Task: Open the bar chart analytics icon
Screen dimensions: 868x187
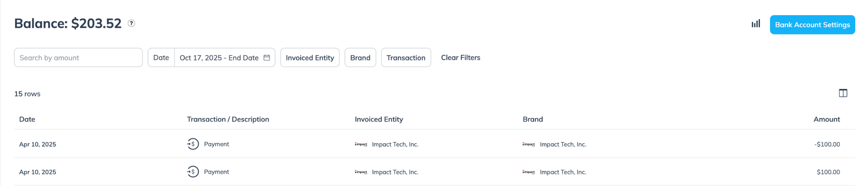Action: pyautogui.click(x=756, y=24)
